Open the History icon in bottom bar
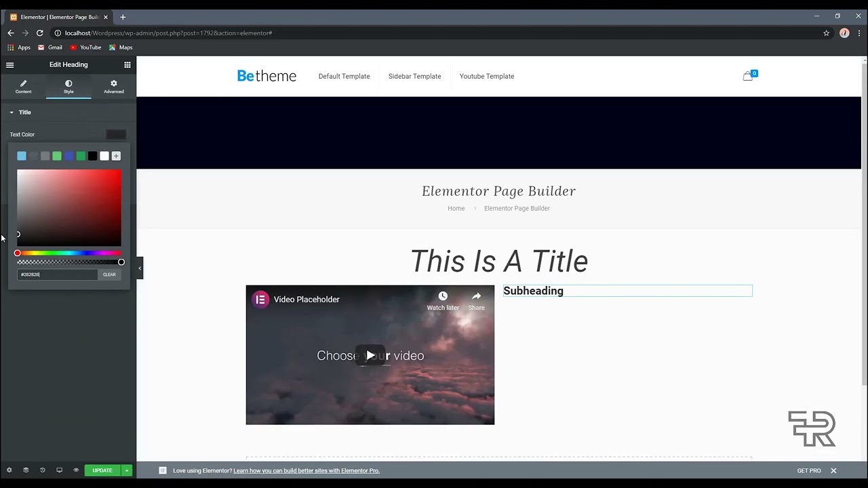The height and width of the screenshot is (488, 868). click(x=42, y=470)
